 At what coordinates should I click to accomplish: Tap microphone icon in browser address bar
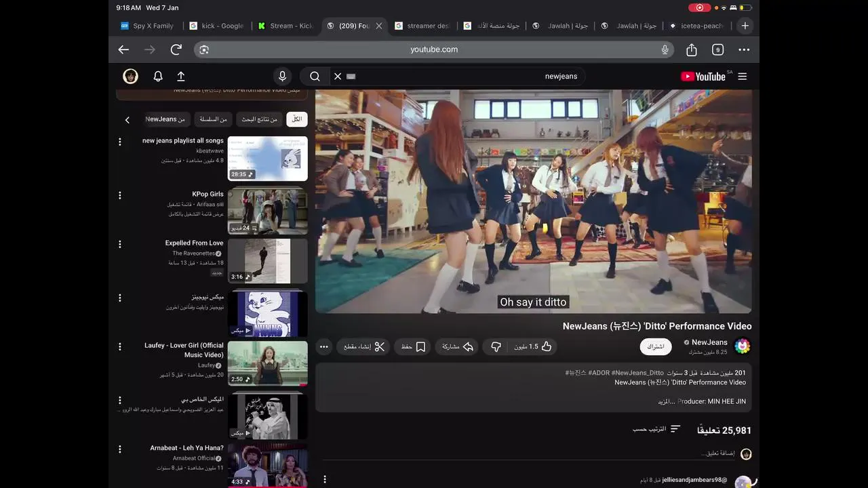tap(665, 49)
